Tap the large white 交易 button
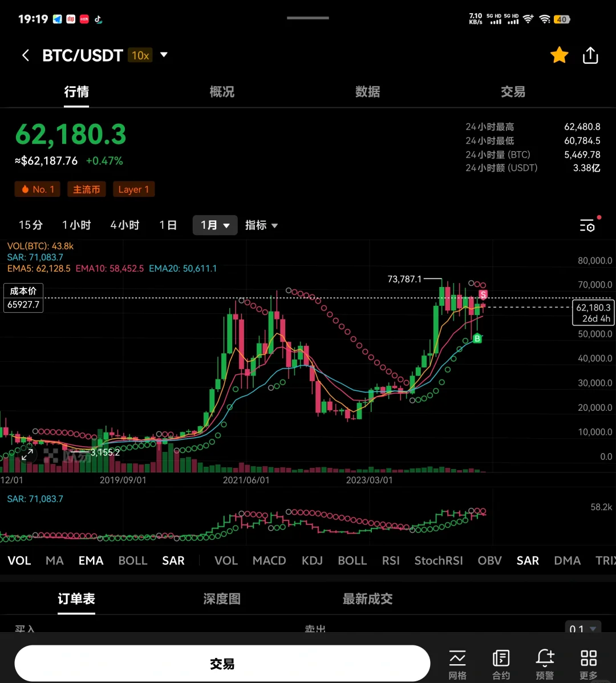This screenshot has width=616, height=683. (222, 664)
